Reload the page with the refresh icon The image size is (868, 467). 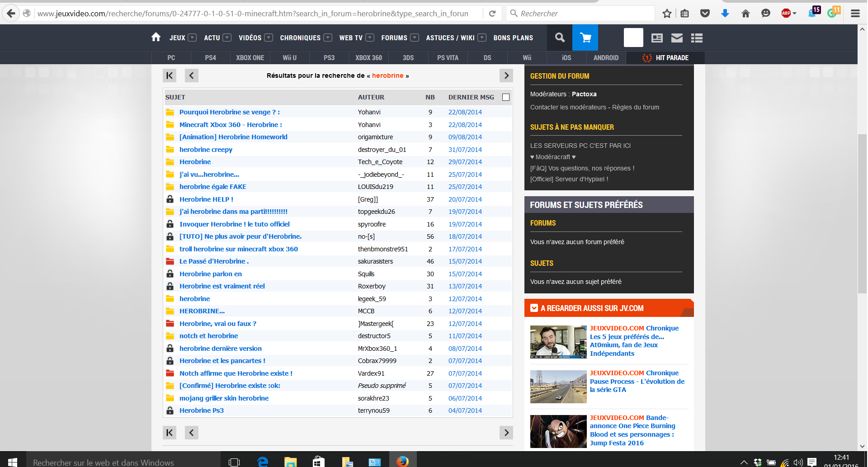pos(492,14)
